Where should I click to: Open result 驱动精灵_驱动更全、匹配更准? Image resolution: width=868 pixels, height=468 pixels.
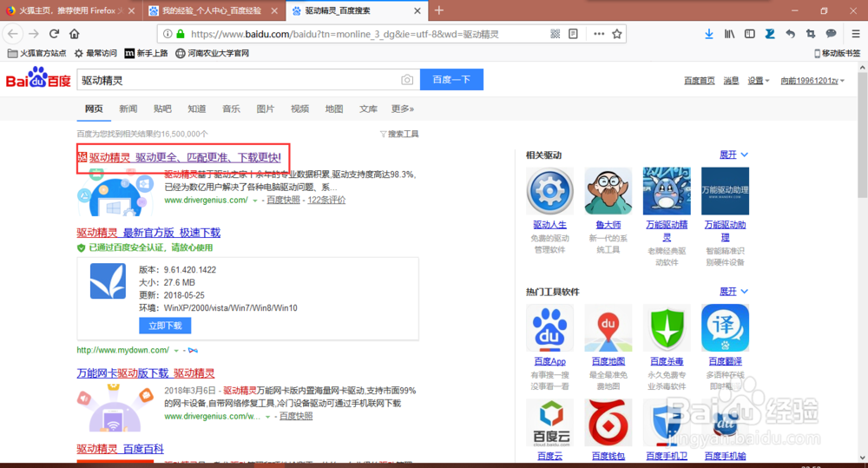point(184,157)
